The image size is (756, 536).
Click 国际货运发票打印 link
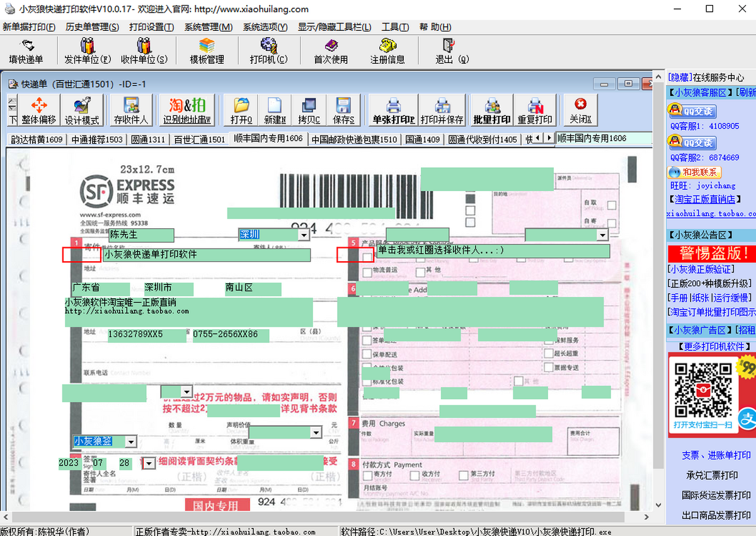[x=716, y=495]
